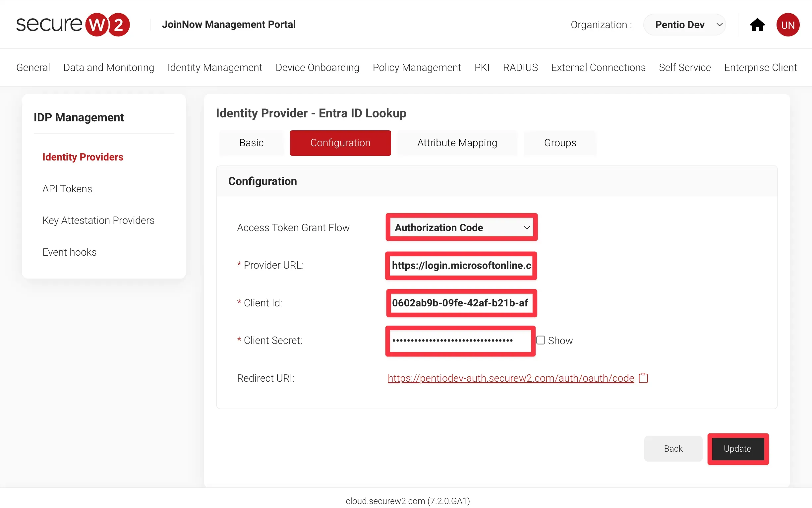Switch to the Basic tab
812x508 pixels.
click(x=251, y=143)
